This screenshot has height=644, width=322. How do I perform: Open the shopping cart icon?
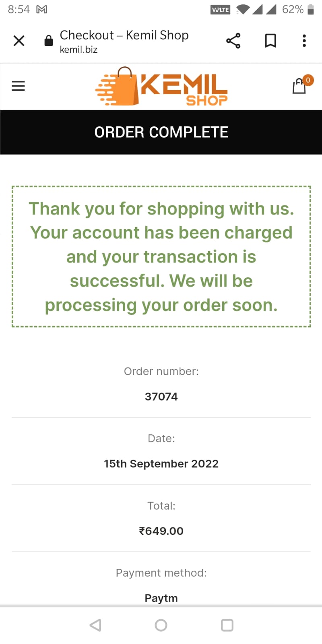[299, 86]
